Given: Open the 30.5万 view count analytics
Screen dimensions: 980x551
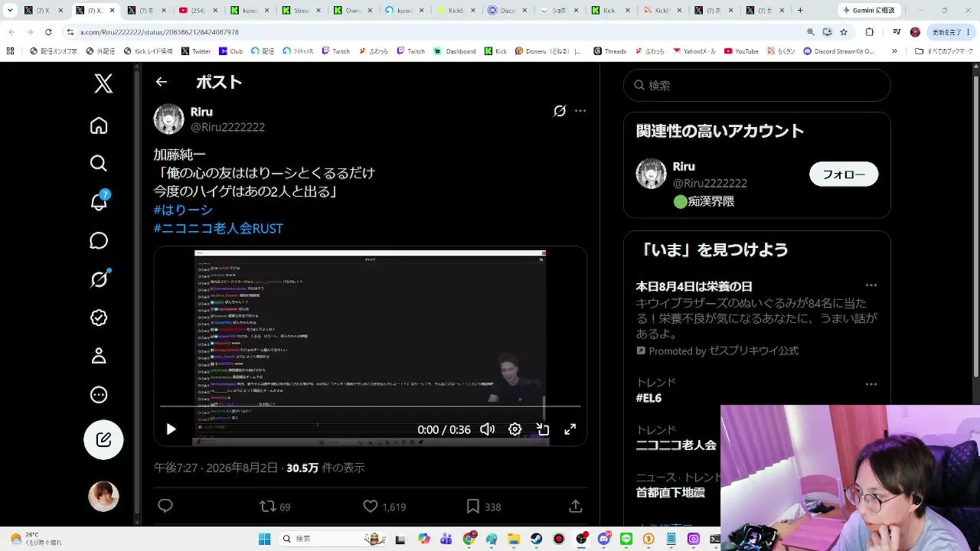Looking at the screenshot, I should click(325, 468).
